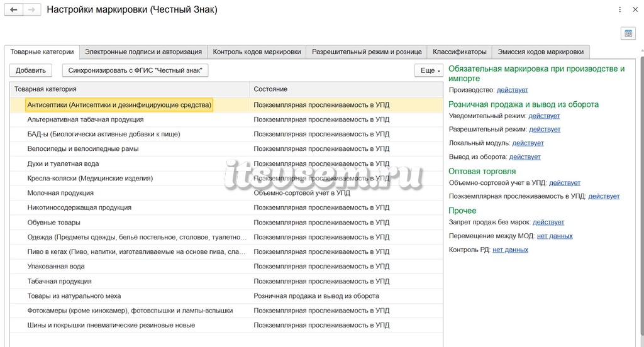Open Разрешительный режим и розница tab
The width and height of the screenshot is (644, 347).
[x=367, y=52]
